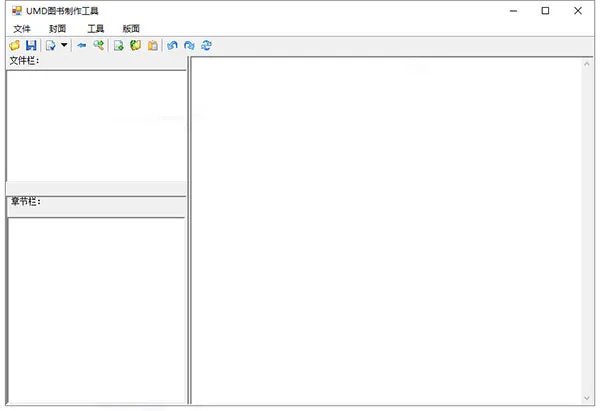Click the blue double-arrow refresh icon

click(206, 46)
